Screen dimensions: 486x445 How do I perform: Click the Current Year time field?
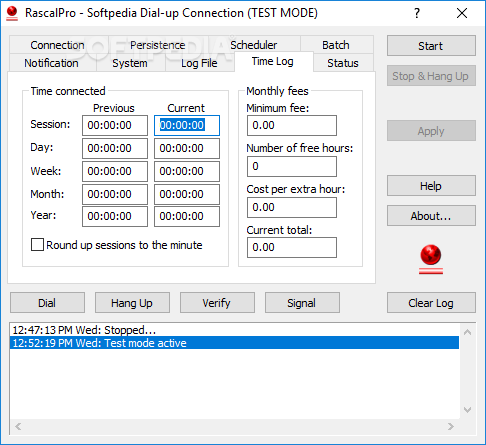187,216
